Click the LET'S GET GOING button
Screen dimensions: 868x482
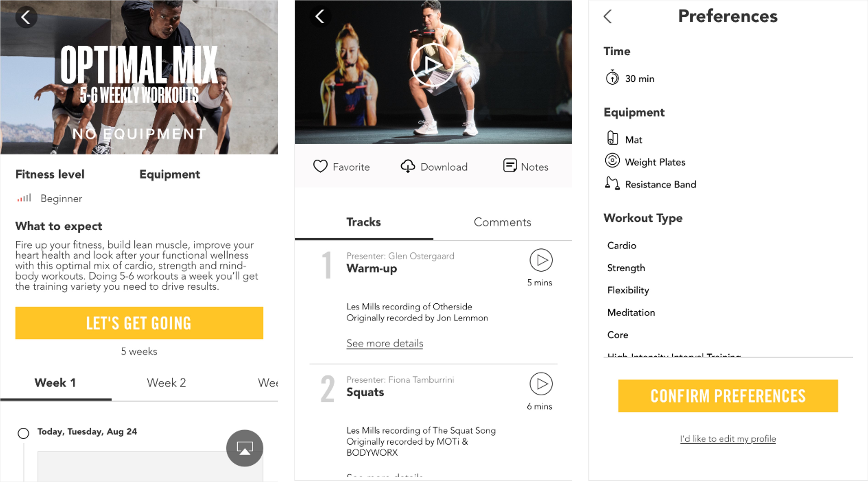pos(139,323)
